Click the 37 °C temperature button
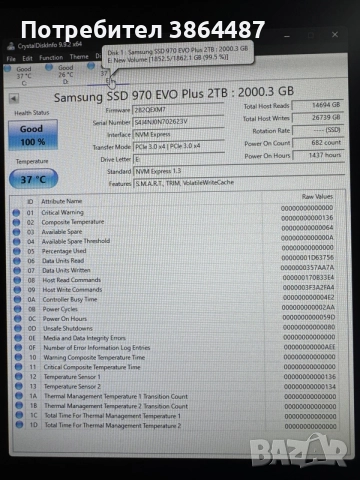Image resolution: width=360 pixels, height=480 pixels. [33, 179]
